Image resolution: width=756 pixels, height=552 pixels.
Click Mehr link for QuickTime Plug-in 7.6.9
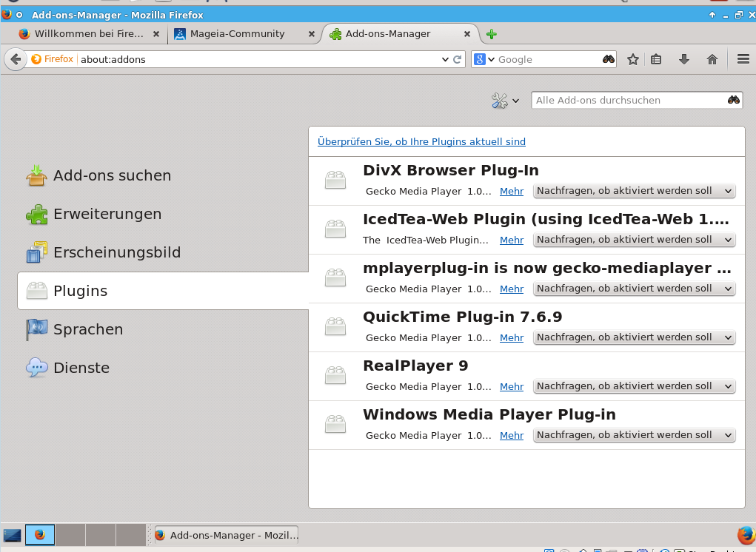click(x=512, y=337)
